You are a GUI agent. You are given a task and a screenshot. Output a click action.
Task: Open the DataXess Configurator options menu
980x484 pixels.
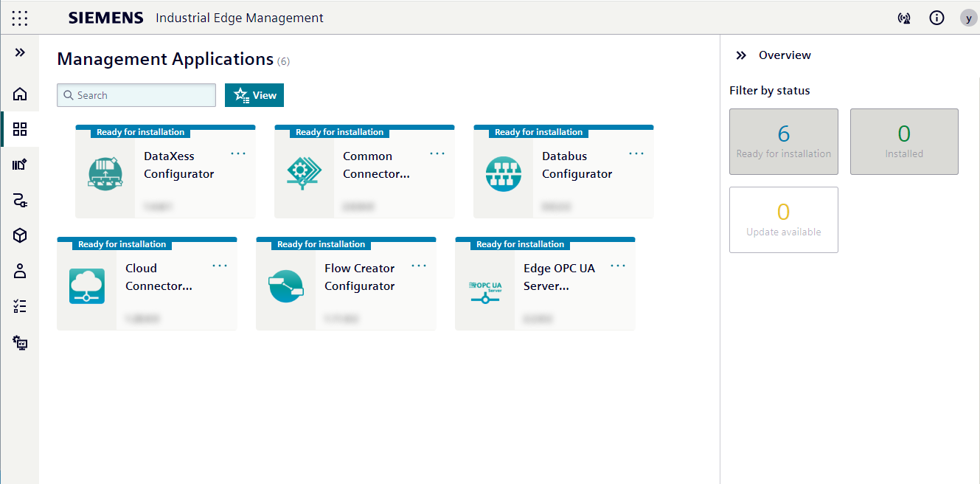(x=237, y=153)
